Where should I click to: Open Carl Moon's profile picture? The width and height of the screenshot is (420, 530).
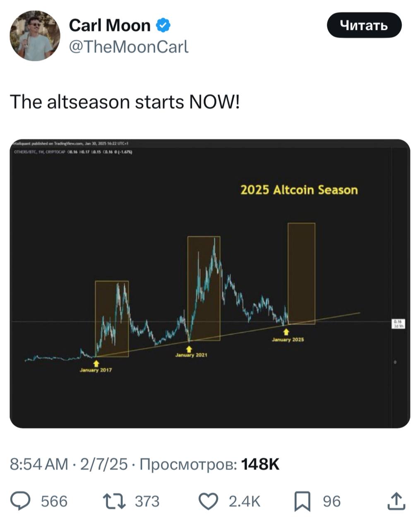click(35, 36)
